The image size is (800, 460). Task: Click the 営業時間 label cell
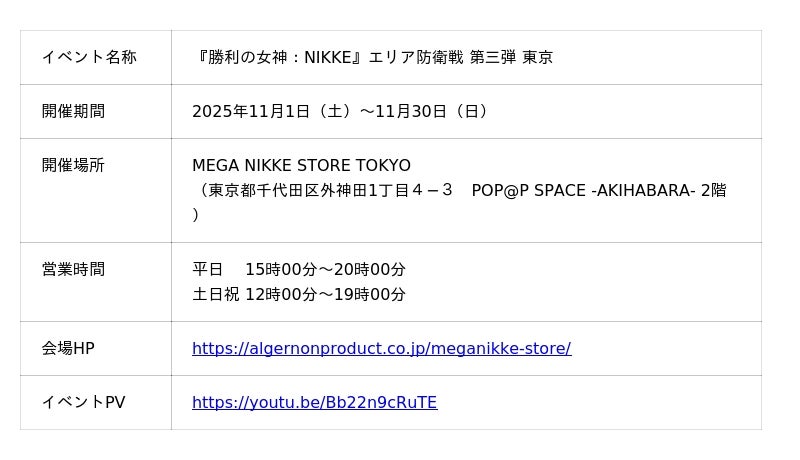(73, 269)
